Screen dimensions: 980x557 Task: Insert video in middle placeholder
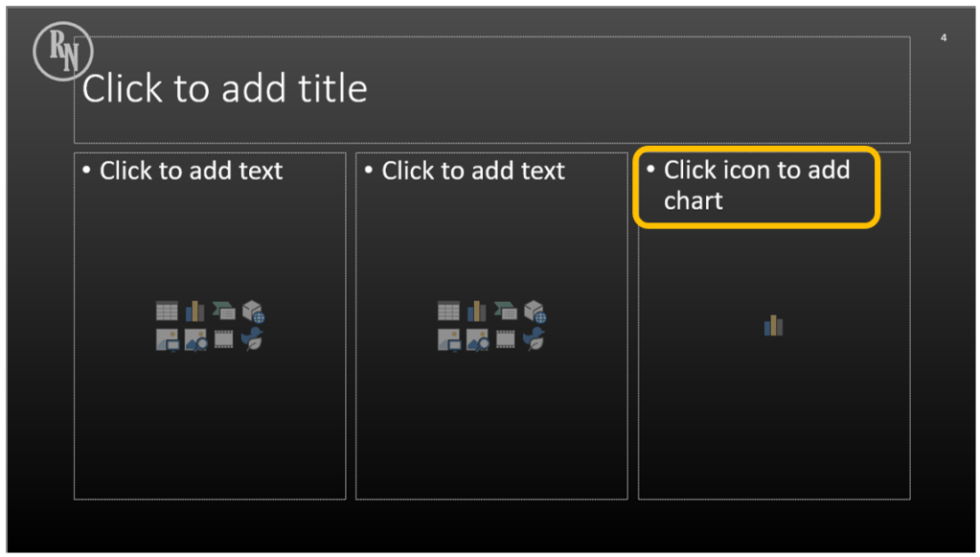click(506, 339)
